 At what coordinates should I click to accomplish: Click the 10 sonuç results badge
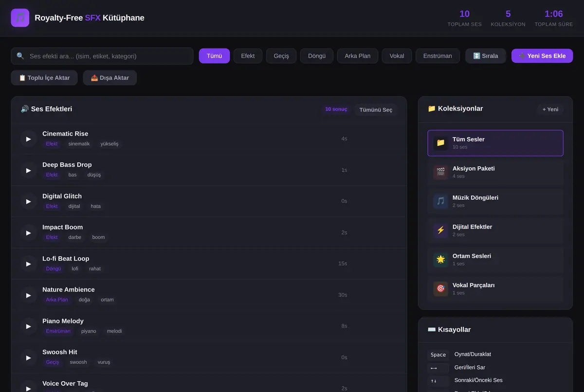336,109
